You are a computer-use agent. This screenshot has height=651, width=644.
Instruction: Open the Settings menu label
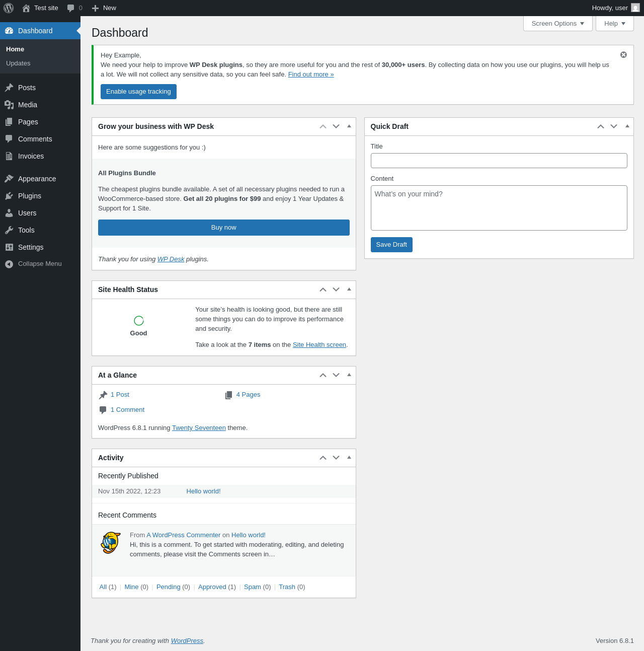click(x=31, y=247)
